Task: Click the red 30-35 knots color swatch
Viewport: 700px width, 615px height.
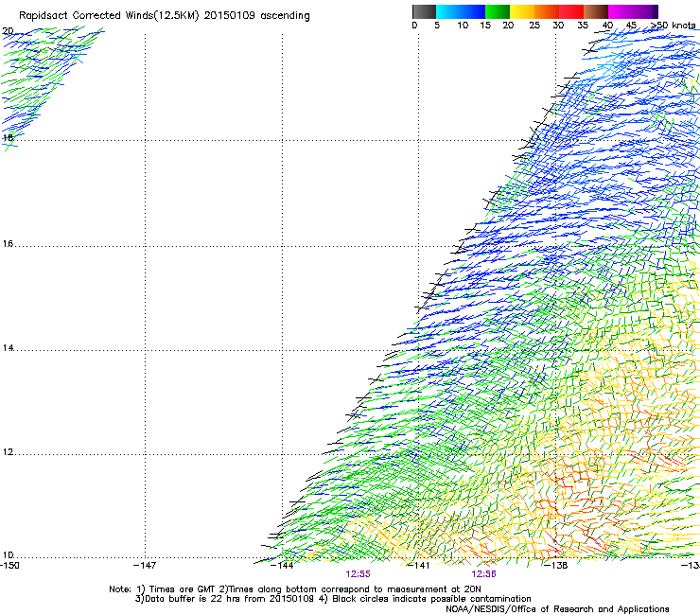Action: (x=571, y=11)
